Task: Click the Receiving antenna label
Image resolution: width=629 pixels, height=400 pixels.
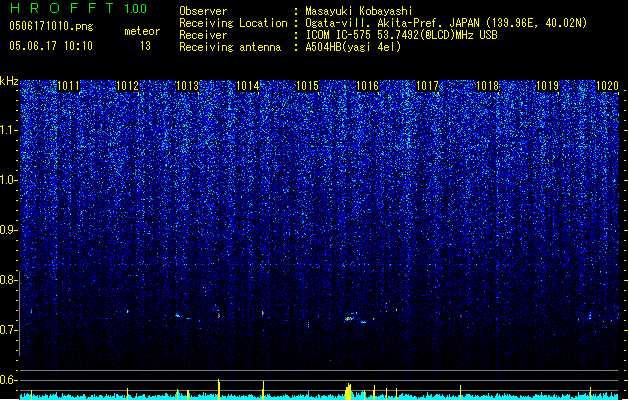Action: coord(230,47)
